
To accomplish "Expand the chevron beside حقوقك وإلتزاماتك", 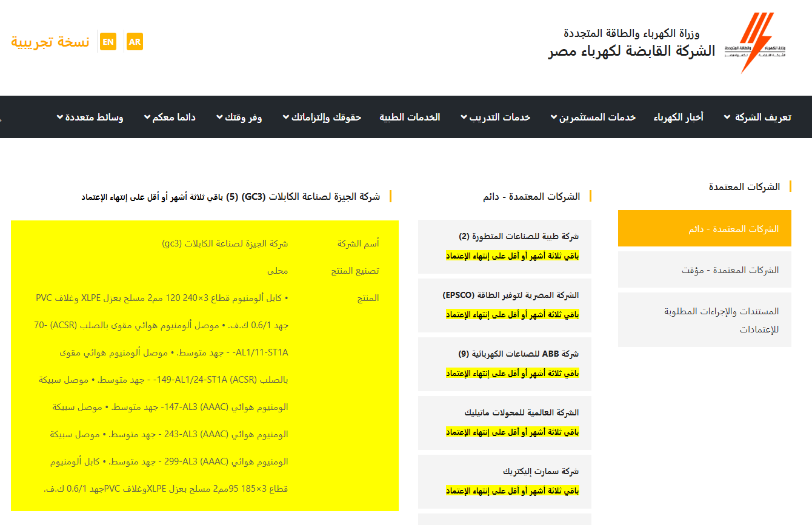I will click(x=286, y=117).
